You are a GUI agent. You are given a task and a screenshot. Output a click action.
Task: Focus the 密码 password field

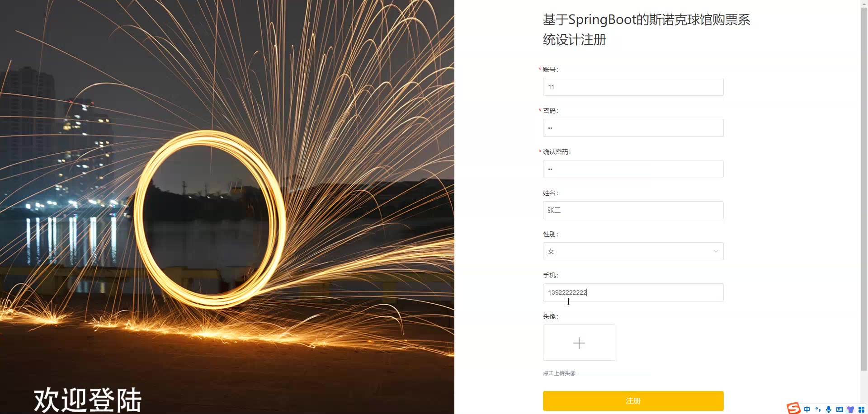click(633, 128)
